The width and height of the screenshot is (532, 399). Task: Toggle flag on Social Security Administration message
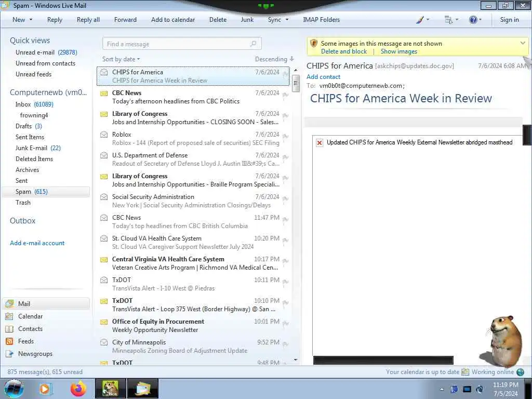(x=285, y=199)
